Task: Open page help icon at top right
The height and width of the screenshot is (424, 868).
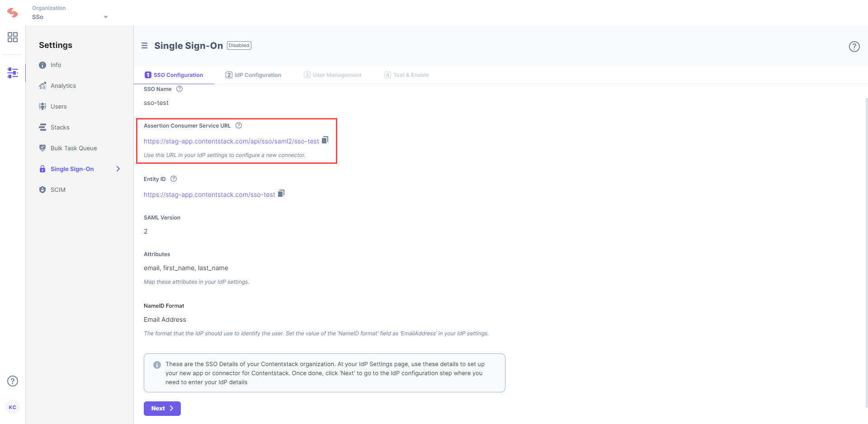Action: (x=854, y=47)
